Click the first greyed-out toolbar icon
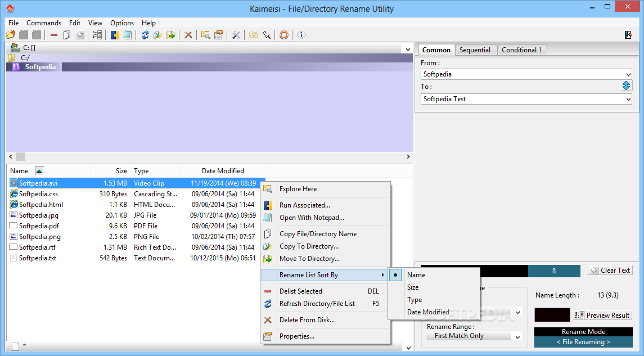Viewport: 644px width, 356px height. point(24,35)
